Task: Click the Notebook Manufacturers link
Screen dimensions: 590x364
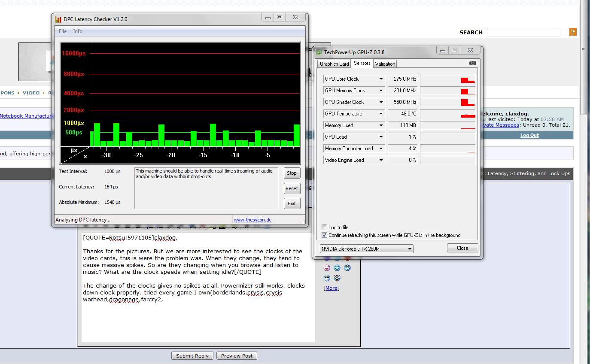Action: pos(26,116)
